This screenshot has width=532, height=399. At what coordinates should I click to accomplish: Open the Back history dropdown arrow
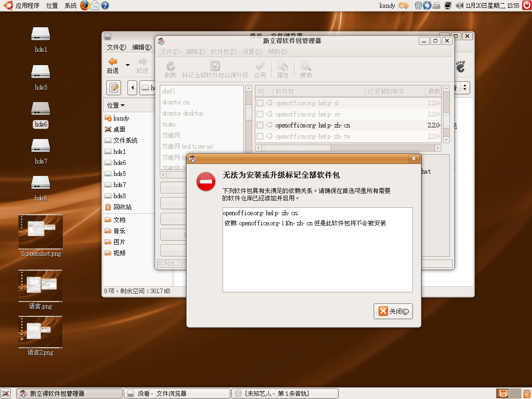(x=127, y=65)
